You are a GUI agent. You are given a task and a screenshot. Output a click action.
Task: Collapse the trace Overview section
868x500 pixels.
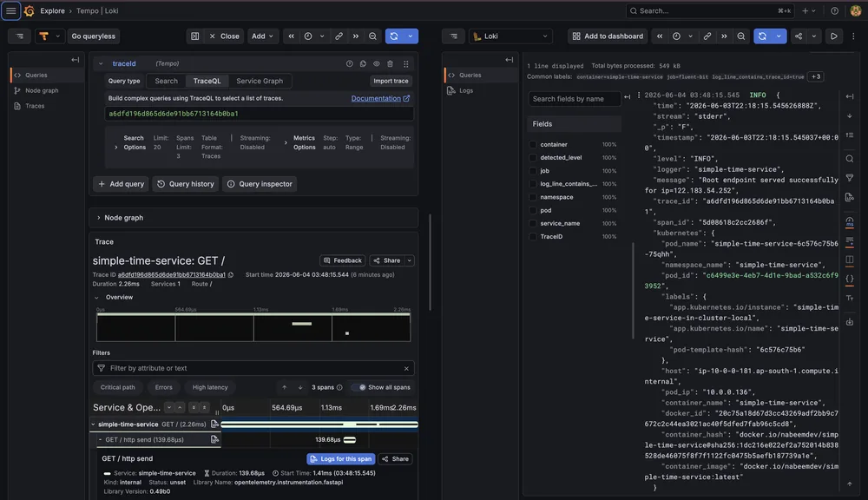(x=97, y=298)
